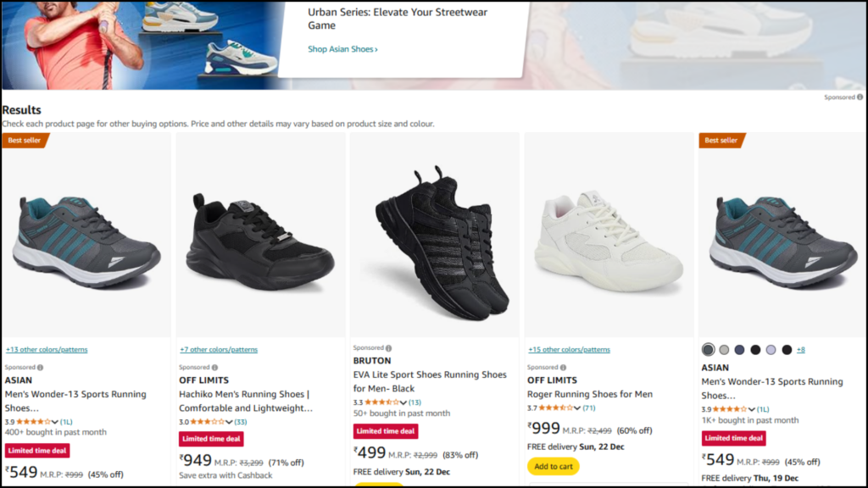Viewport: 868px width, 488px height.
Task: Add Roger Running Shoes to cart
Action: pyautogui.click(x=553, y=466)
